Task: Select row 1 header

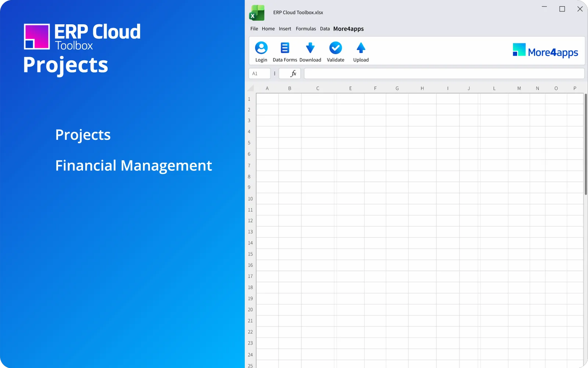Action: point(249,99)
